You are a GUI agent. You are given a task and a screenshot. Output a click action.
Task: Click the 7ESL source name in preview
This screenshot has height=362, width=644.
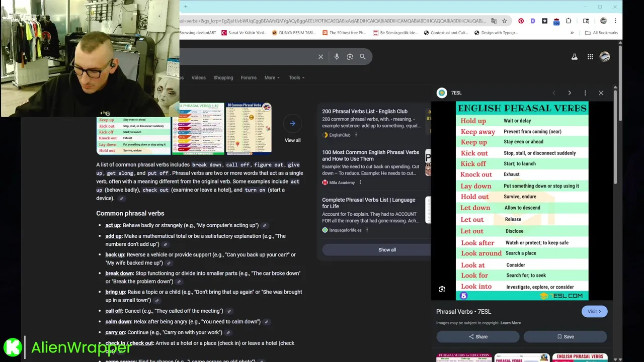click(x=456, y=93)
